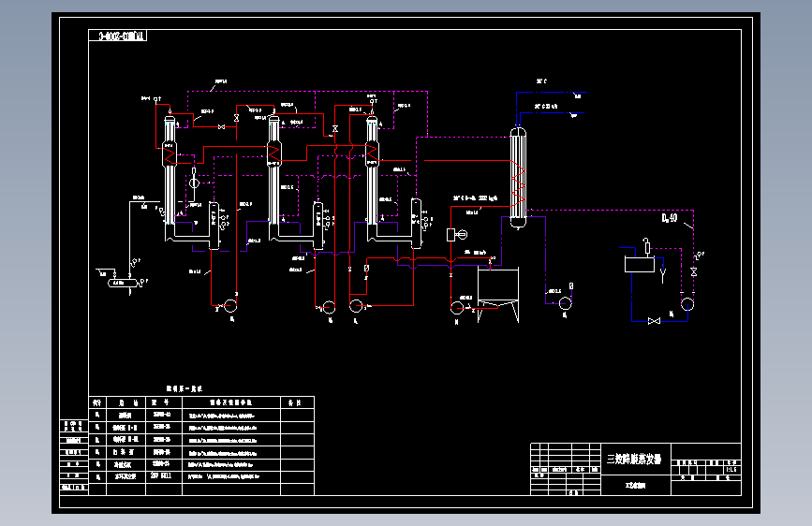Select the 1:1.5 scale cell in title block
The height and width of the screenshot is (526, 812).
(x=731, y=470)
